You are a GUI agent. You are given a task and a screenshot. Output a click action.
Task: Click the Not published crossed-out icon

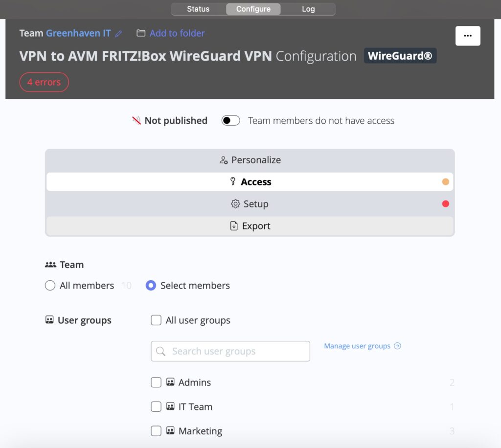click(x=137, y=120)
